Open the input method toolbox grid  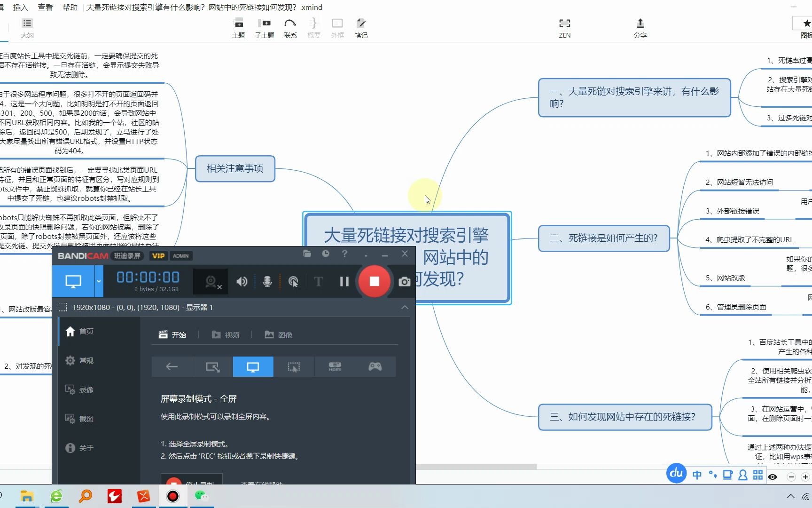point(758,475)
